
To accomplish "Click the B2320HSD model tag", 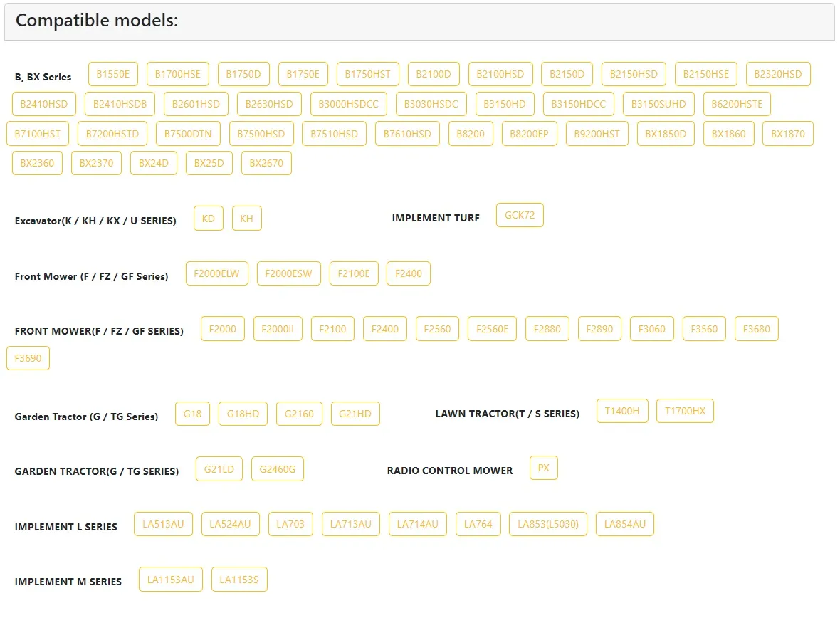I will pos(778,74).
